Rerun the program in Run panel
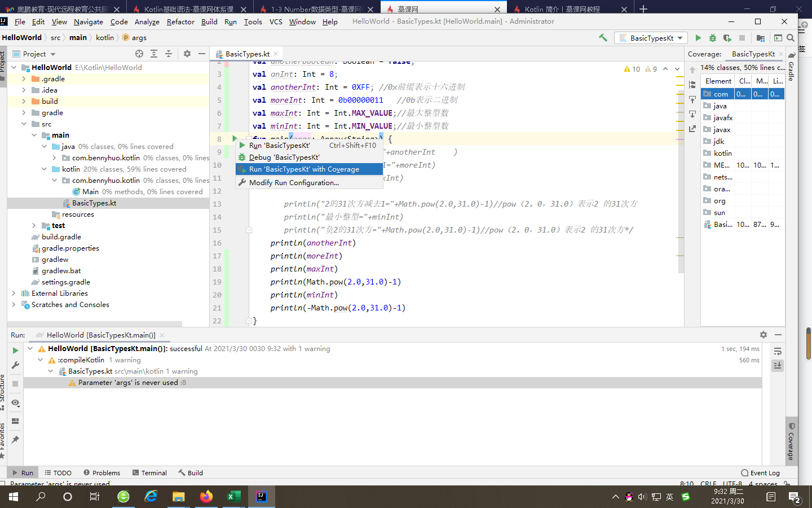The height and width of the screenshot is (508, 812). 15,351
